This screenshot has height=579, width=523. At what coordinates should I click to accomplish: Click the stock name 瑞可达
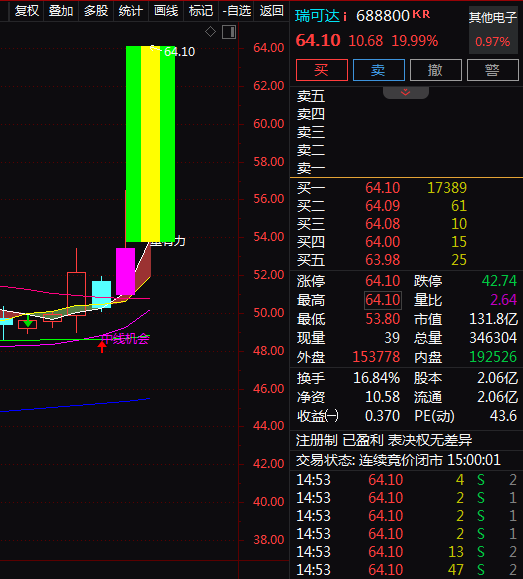pos(317,16)
